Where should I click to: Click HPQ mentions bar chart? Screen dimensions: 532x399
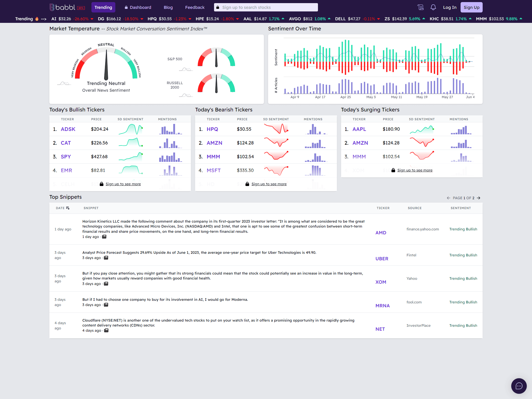click(x=316, y=129)
